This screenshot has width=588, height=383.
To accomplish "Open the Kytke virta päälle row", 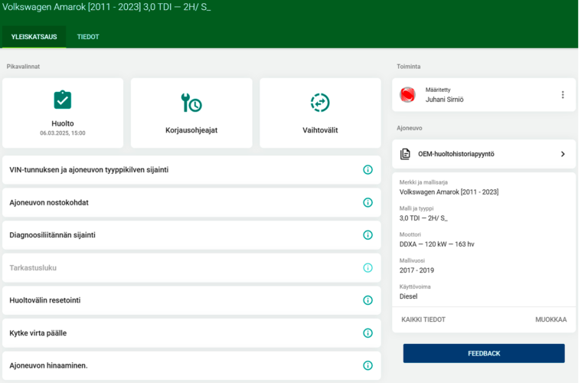I will [191, 333].
